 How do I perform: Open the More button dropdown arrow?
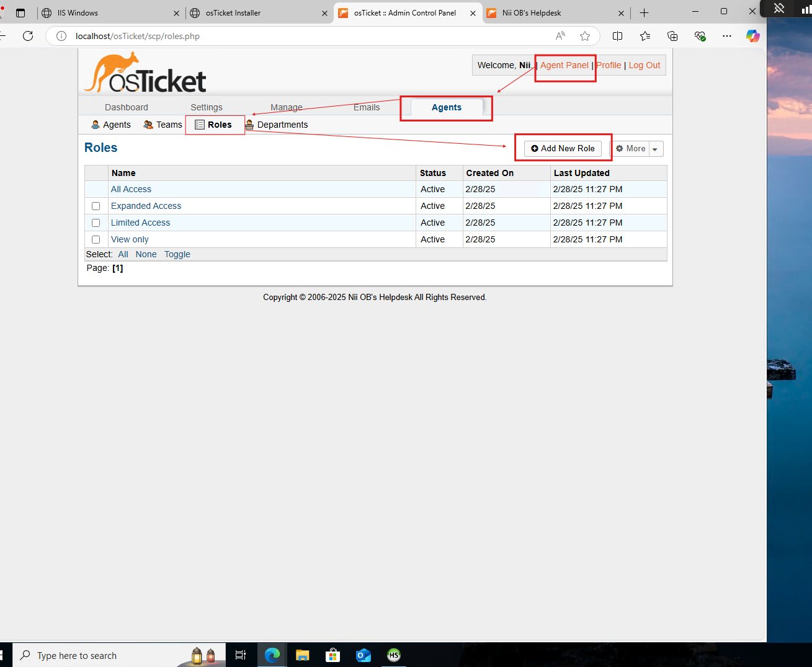pos(655,148)
